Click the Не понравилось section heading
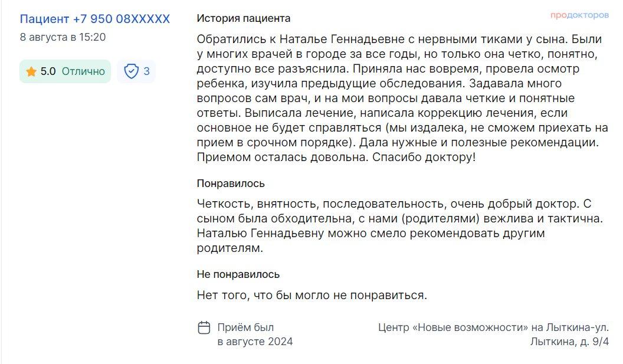Viewport: 623px width, 364px height. pyautogui.click(x=238, y=274)
